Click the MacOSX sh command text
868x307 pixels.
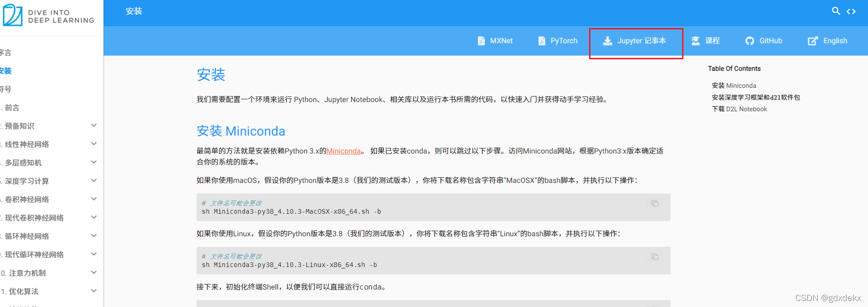[291, 212]
